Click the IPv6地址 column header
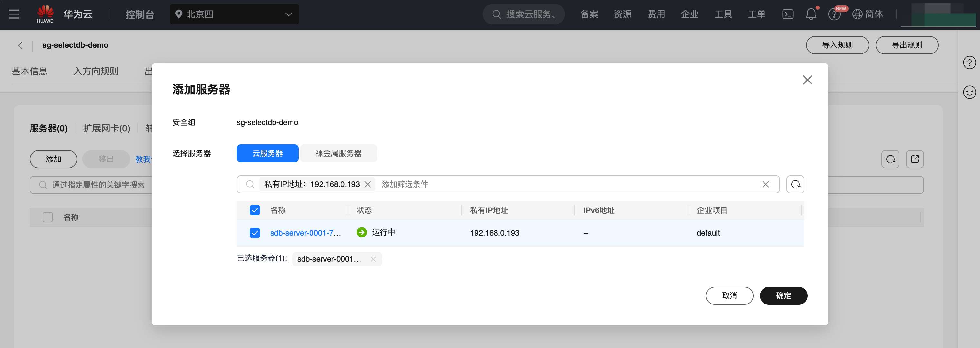 [599, 210]
